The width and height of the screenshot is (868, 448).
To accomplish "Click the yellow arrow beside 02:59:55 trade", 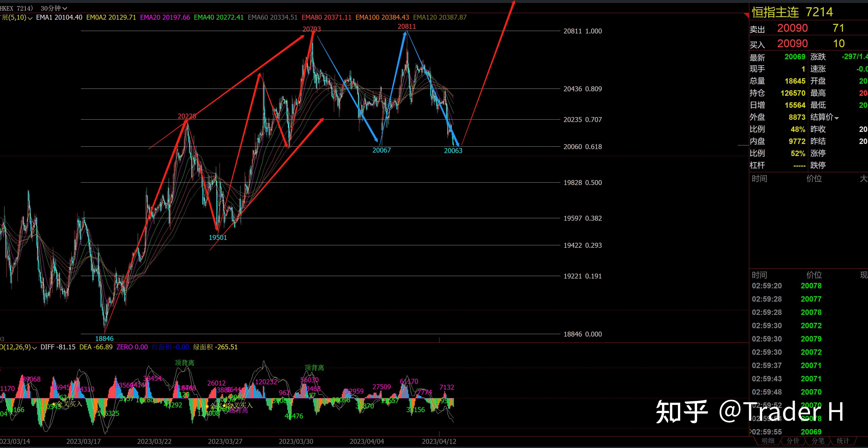I will [751, 431].
